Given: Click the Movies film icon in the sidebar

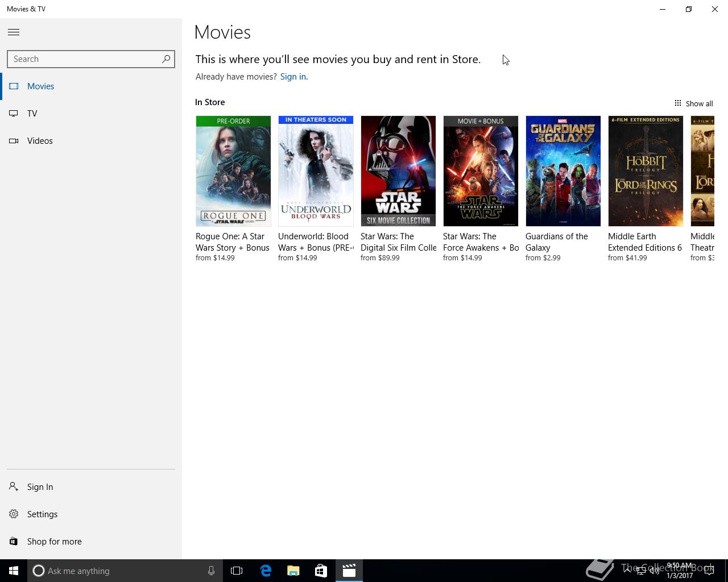Looking at the screenshot, I should tap(14, 86).
